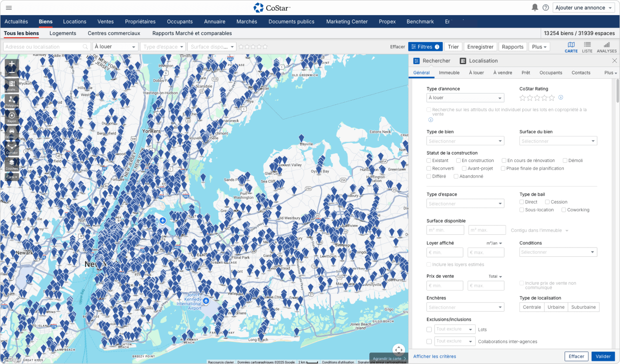Click the Valider button
Viewport: 620px width, 364px height.
pyautogui.click(x=603, y=356)
